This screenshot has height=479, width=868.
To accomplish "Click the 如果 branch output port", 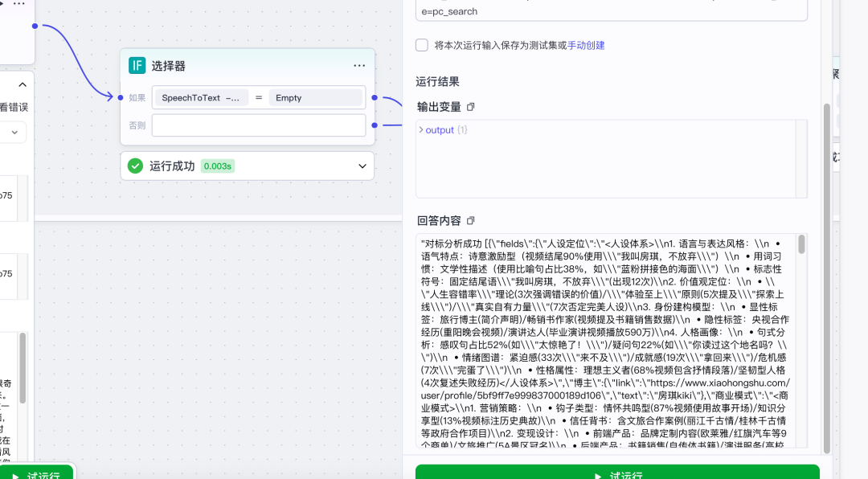I will pos(375,98).
